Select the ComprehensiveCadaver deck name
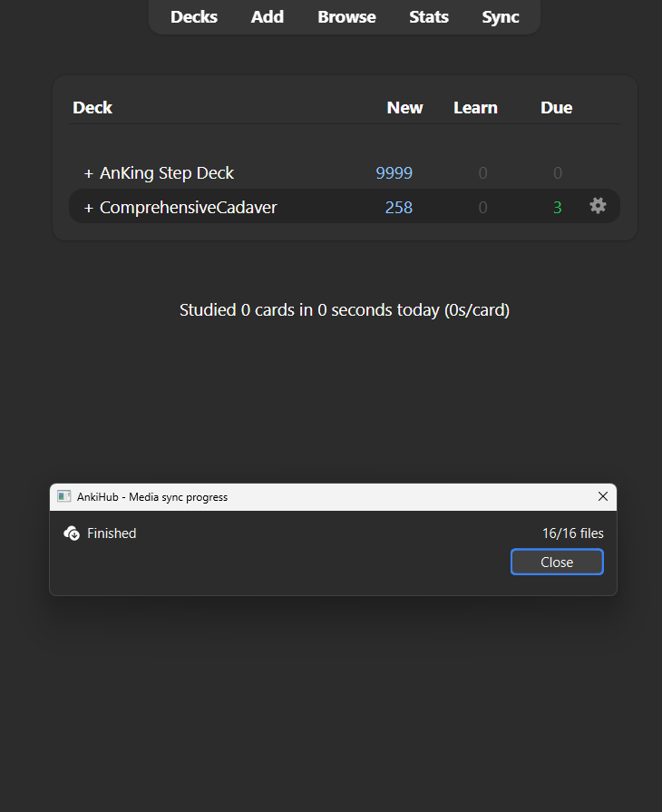The image size is (662, 812). pos(189,208)
